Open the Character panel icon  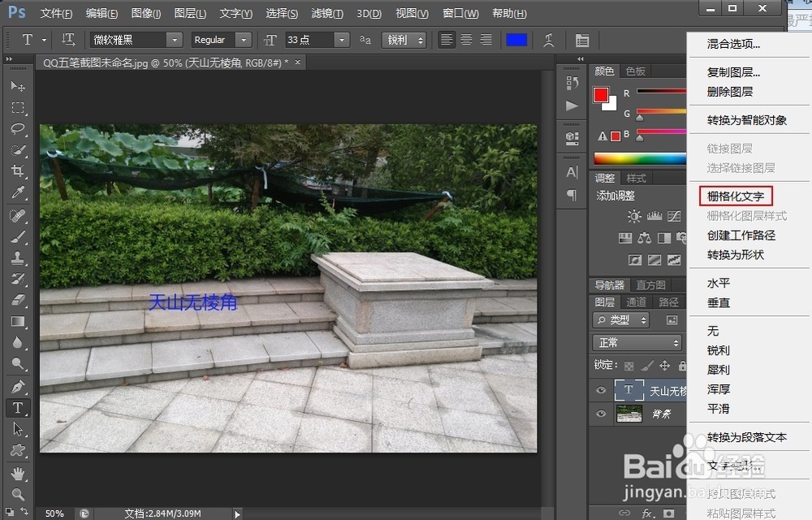click(572, 172)
